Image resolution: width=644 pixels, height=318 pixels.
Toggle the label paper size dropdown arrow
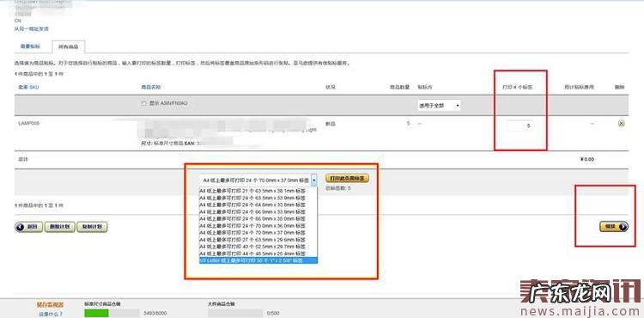coord(314,180)
